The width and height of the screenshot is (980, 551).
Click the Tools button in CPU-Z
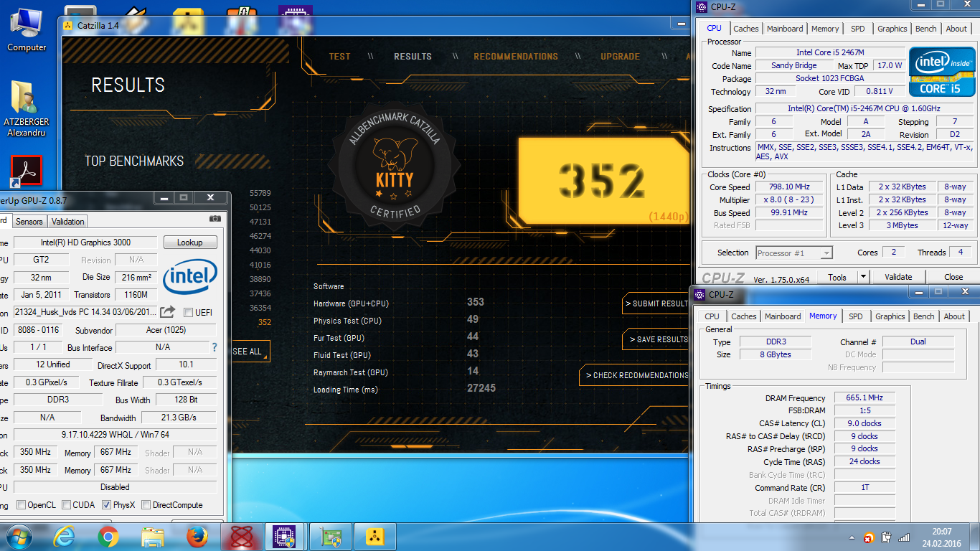click(837, 277)
